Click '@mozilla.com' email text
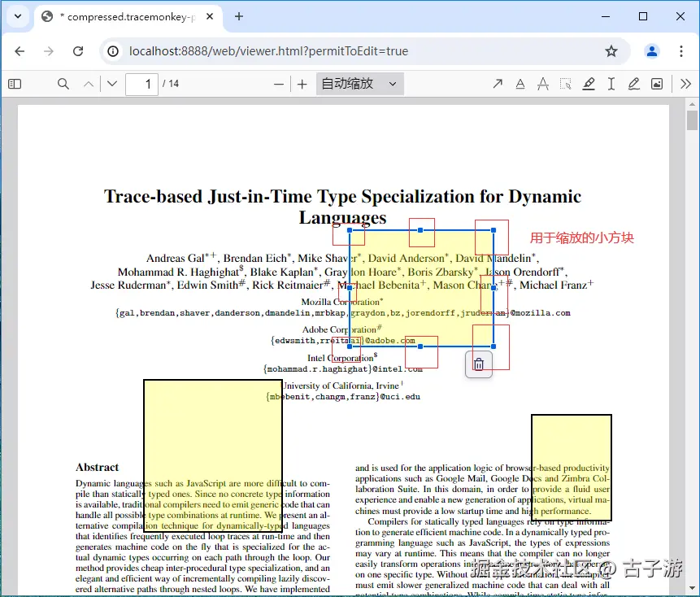The image size is (700, 597). 540,313
